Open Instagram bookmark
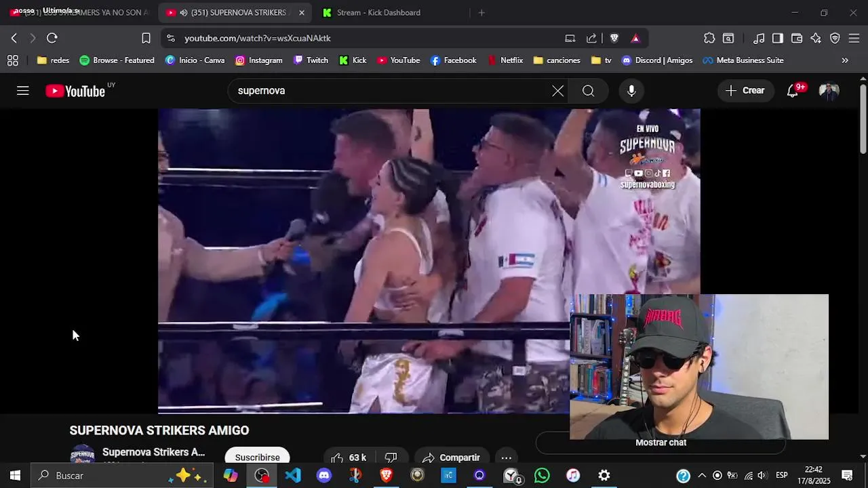The width and height of the screenshot is (868, 488). tap(258, 60)
